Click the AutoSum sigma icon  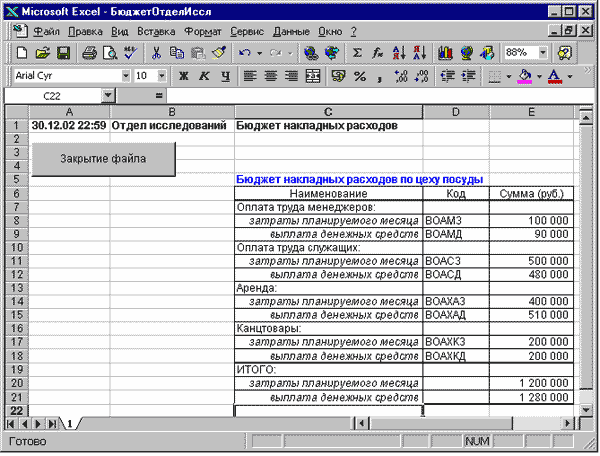pos(357,53)
